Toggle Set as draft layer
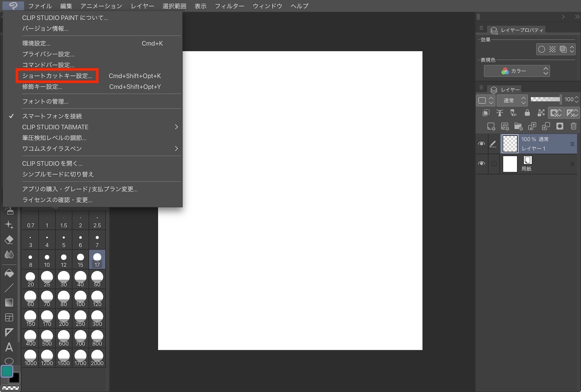 (x=514, y=113)
